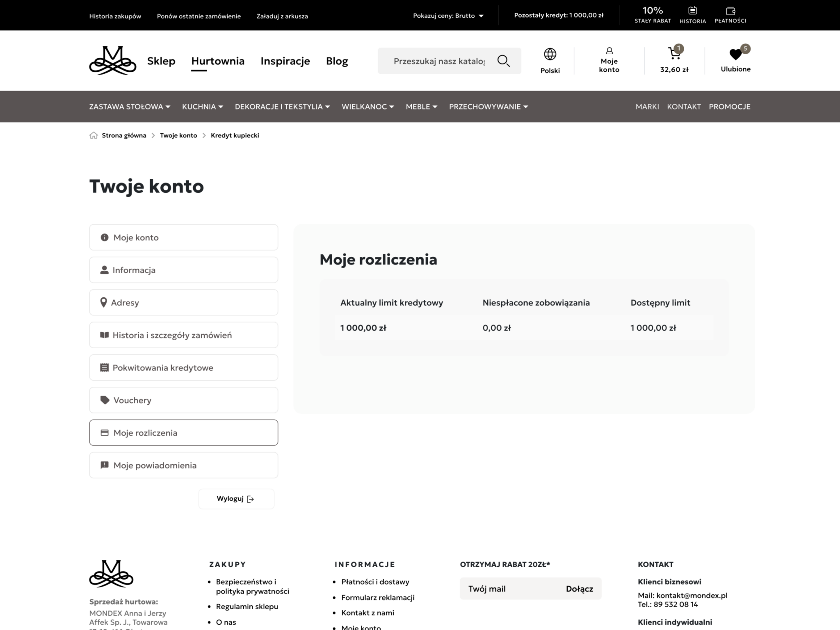Click the Kredyt kupiecki breadcrumb
Image resolution: width=840 pixels, height=630 pixels.
pos(235,135)
